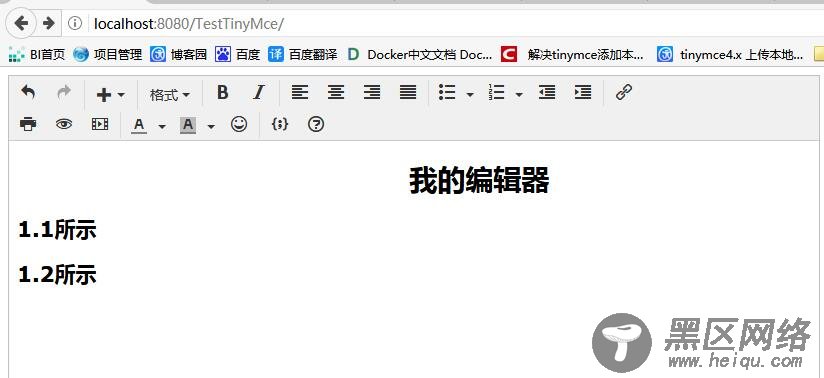Open the BI首页 bookmark
The height and width of the screenshot is (378, 824).
point(37,54)
